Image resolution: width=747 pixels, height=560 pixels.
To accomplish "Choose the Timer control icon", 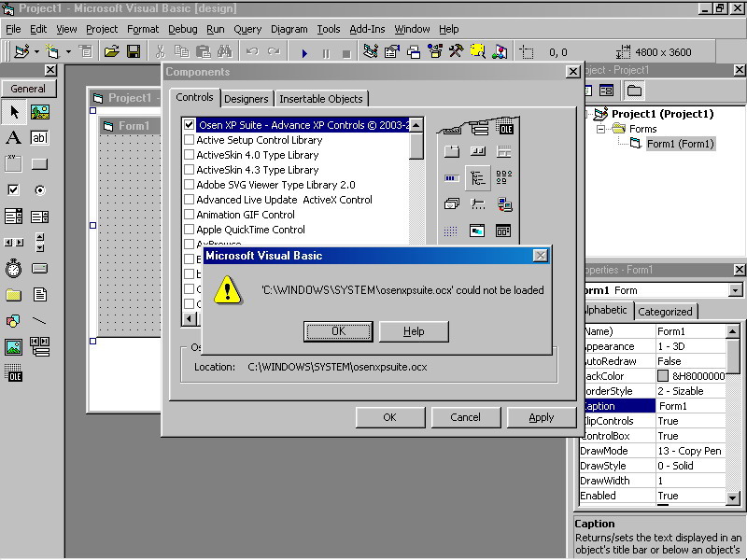I will [x=13, y=269].
